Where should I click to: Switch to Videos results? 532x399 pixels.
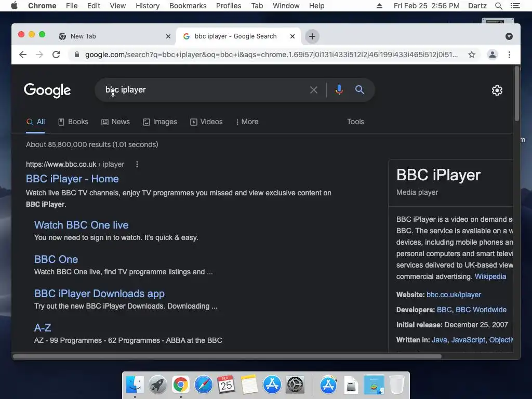206,122
